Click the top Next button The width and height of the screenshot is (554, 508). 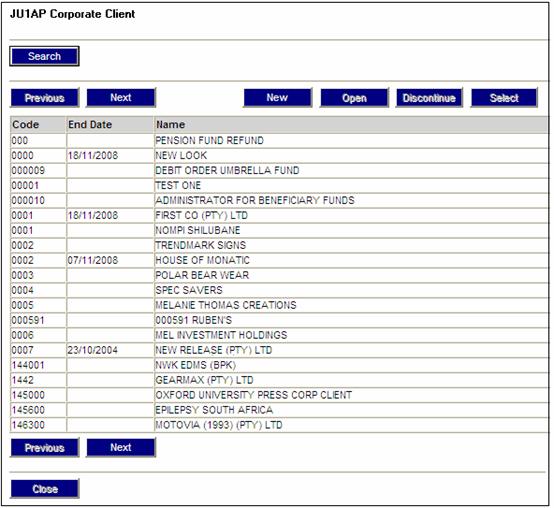(121, 98)
